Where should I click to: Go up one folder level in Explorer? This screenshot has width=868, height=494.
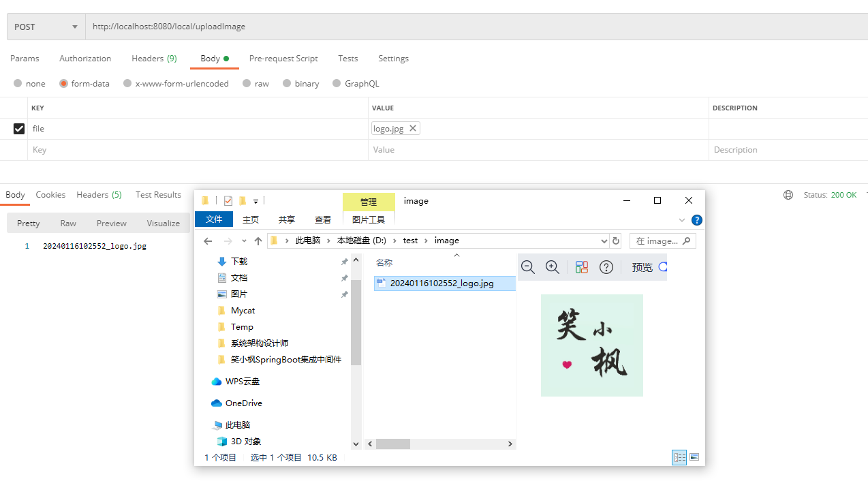tap(258, 241)
